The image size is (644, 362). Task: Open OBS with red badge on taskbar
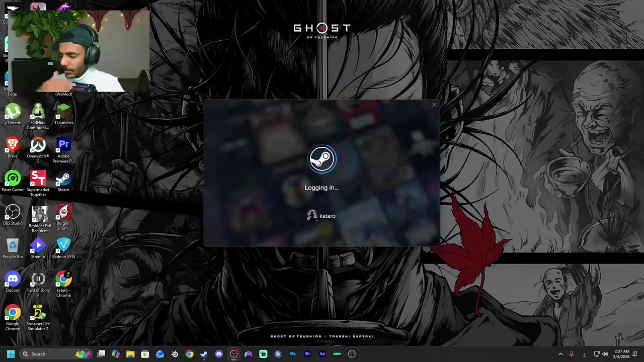tap(233, 354)
